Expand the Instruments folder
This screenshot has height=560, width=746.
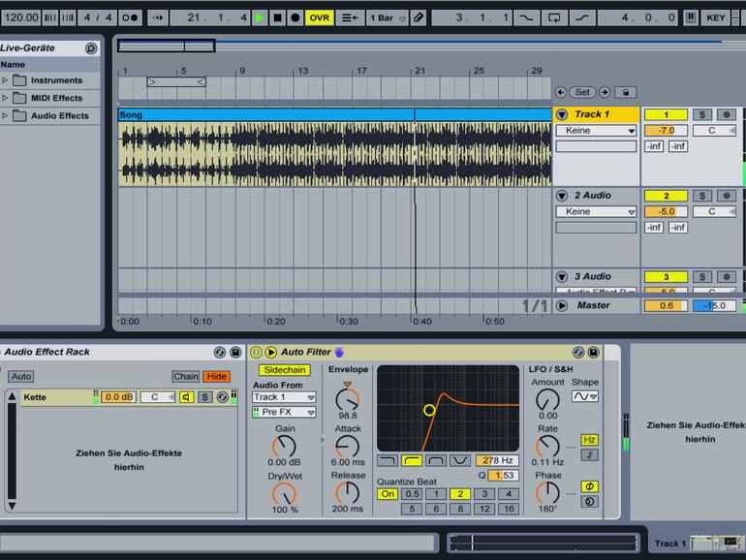point(5,80)
